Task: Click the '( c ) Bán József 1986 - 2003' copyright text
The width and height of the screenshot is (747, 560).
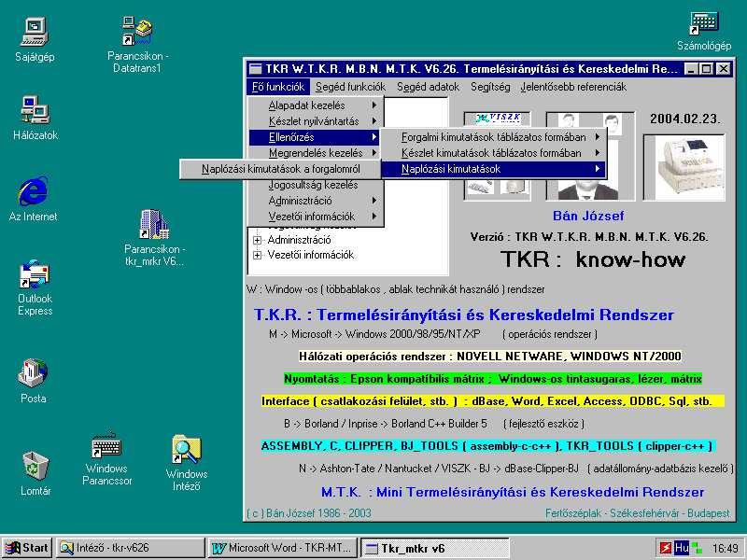Action: tap(309, 513)
